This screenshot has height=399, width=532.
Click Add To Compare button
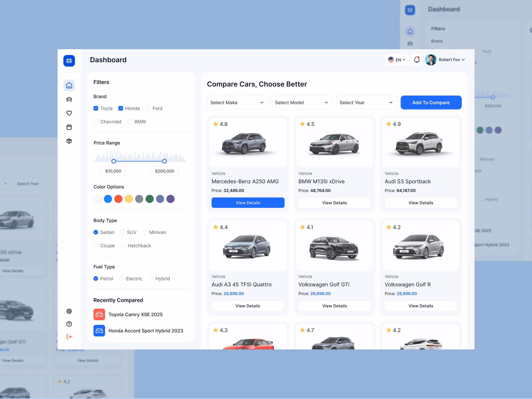431,102
